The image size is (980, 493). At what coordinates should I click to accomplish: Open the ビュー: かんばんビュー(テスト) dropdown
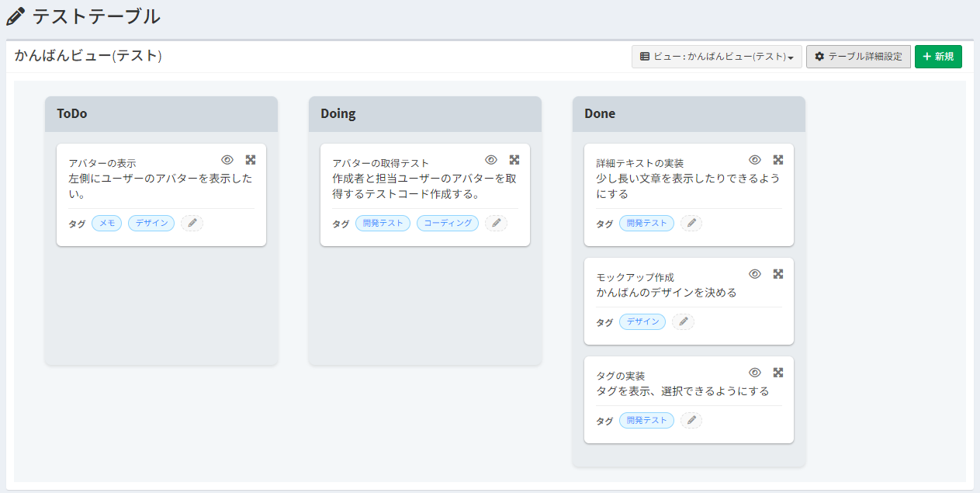tap(716, 57)
